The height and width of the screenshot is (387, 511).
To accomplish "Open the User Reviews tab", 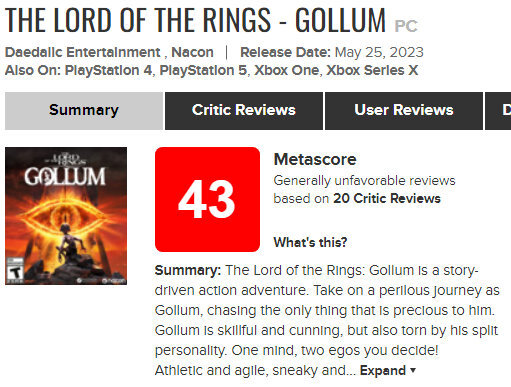I will point(404,111).
